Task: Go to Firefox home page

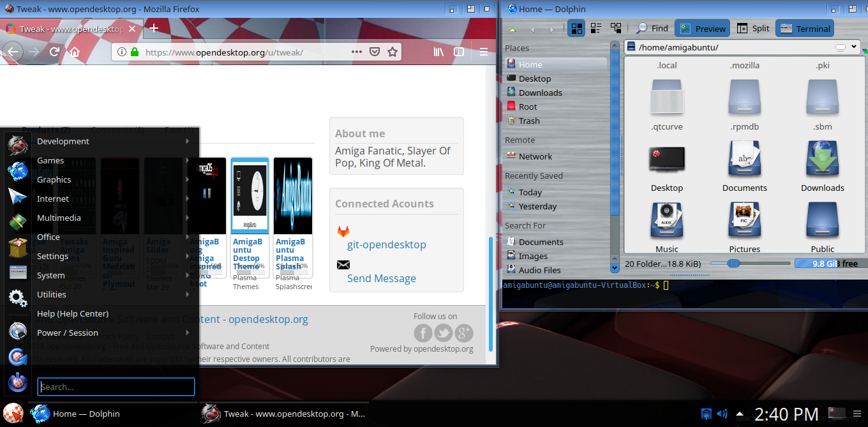Action: tap(75, 52)
